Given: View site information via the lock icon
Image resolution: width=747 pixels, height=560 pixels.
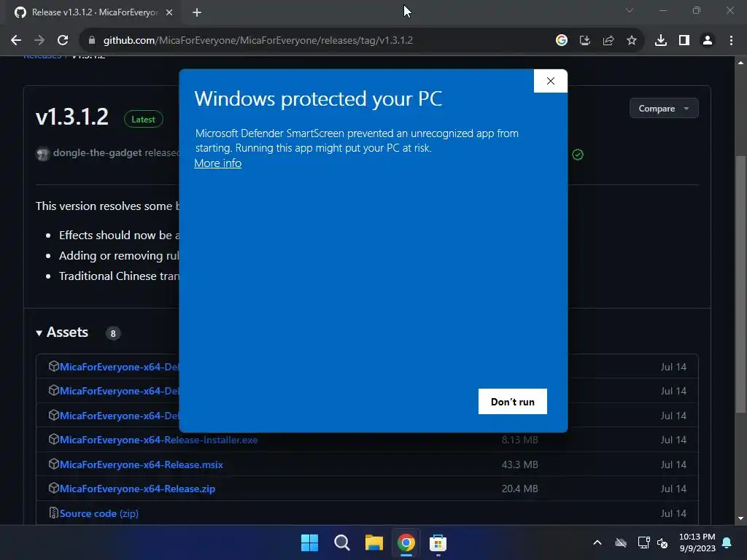Looking at the screenshot, I should click(x=91, y=41).
